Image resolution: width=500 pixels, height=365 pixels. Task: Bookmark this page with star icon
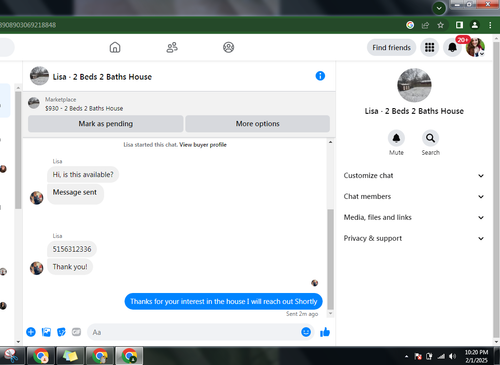(x=441, y=25)
